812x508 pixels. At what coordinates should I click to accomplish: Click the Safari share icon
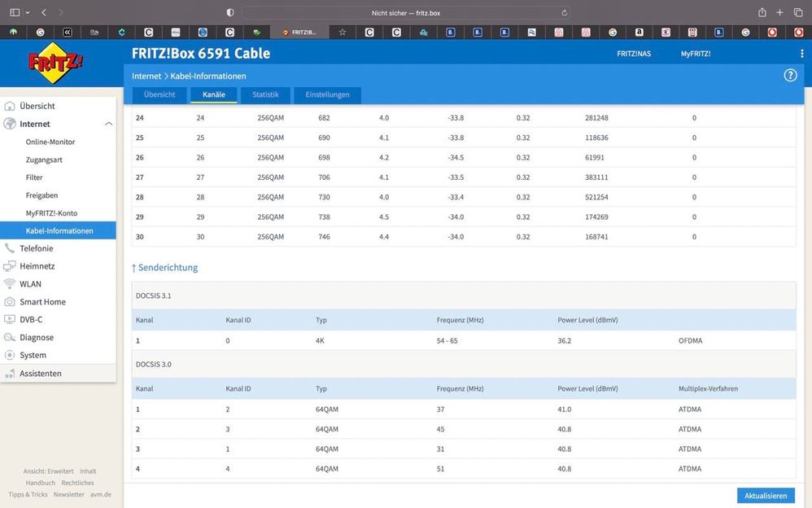762,12
